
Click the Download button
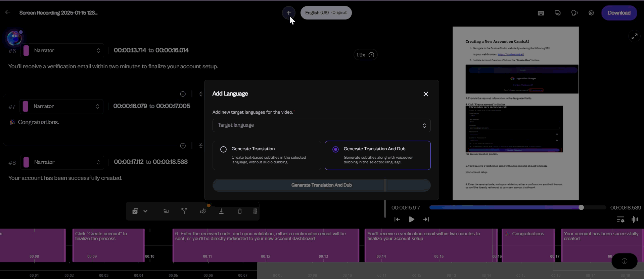tap(619, 13)
